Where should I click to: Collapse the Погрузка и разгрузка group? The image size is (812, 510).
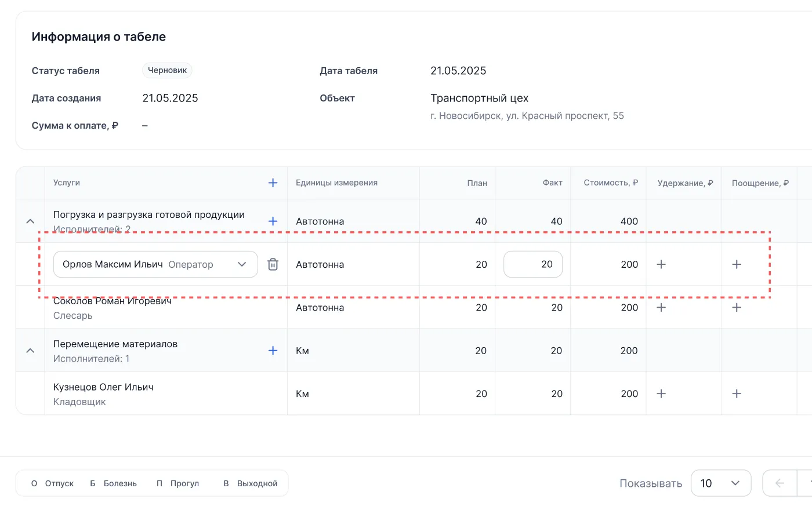tap(30, 221)
